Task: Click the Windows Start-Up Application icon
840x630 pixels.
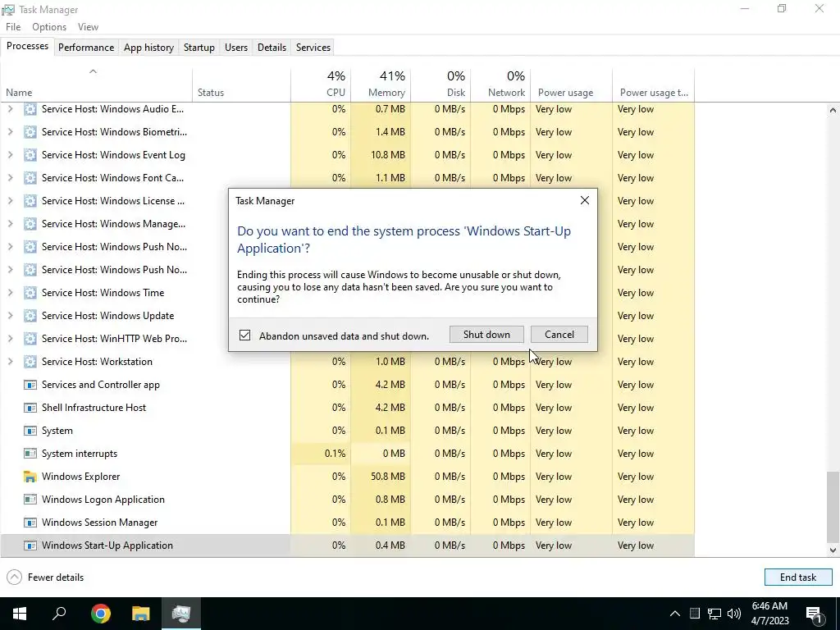Action: (x=30, y=546)
